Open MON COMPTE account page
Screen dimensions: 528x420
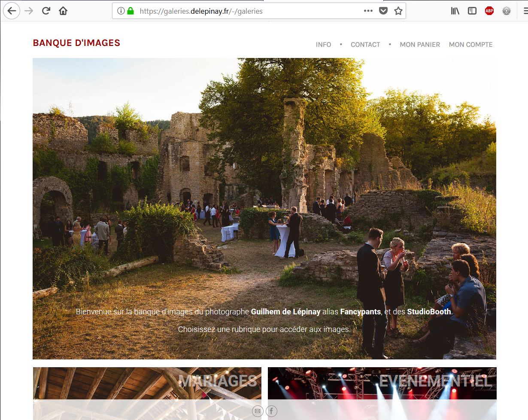pos(470,45)
